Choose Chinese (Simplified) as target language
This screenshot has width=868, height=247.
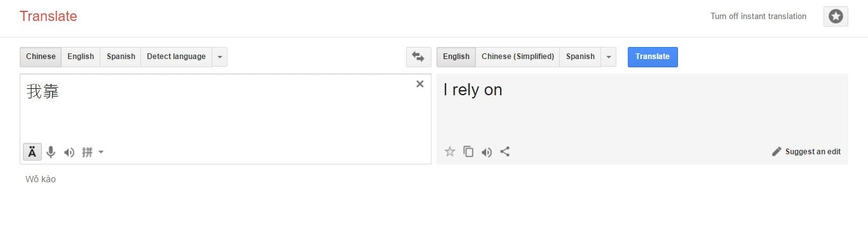click(x=518, y=57)
